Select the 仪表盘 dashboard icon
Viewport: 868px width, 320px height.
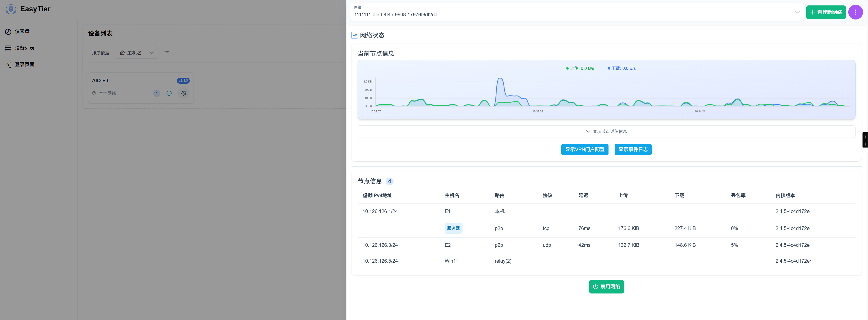point(8,31)
